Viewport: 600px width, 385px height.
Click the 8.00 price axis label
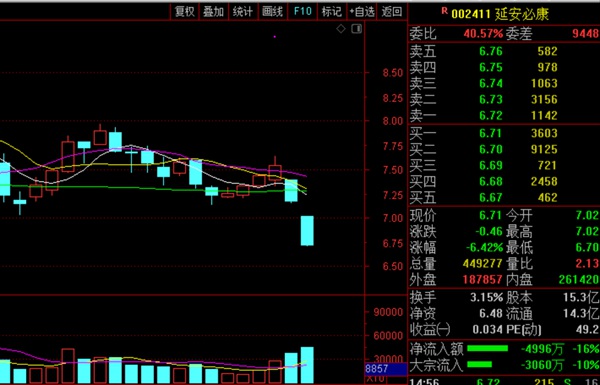[x=393, y=121]
